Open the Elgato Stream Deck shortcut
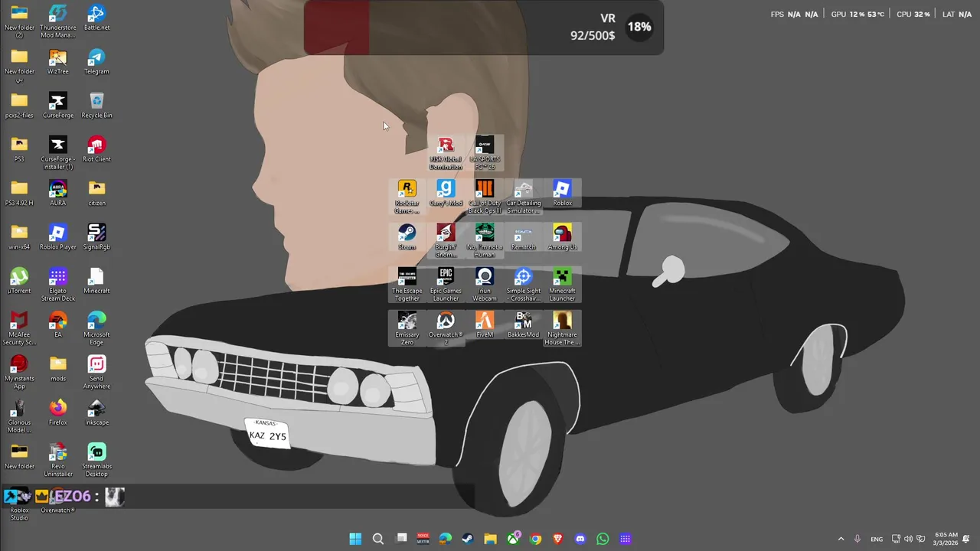980x551 pixels. click(57, 285)
